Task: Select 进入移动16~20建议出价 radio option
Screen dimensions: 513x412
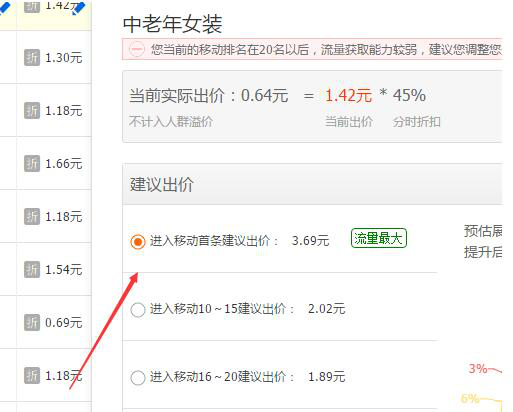Action: pos(138,378)
